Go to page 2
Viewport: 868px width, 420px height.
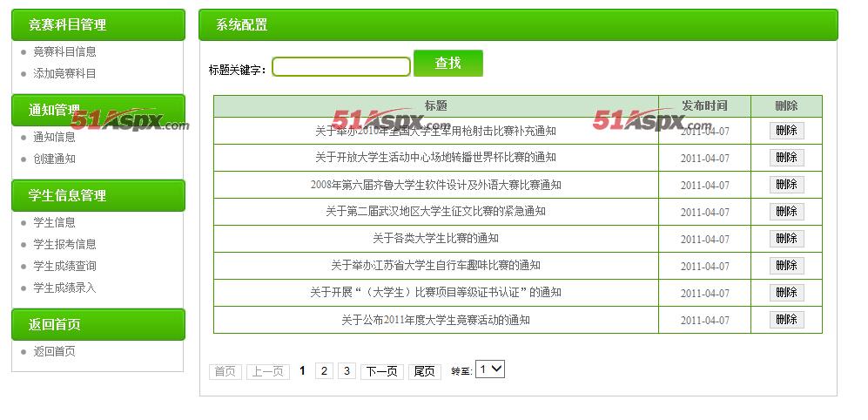(325, 370)
